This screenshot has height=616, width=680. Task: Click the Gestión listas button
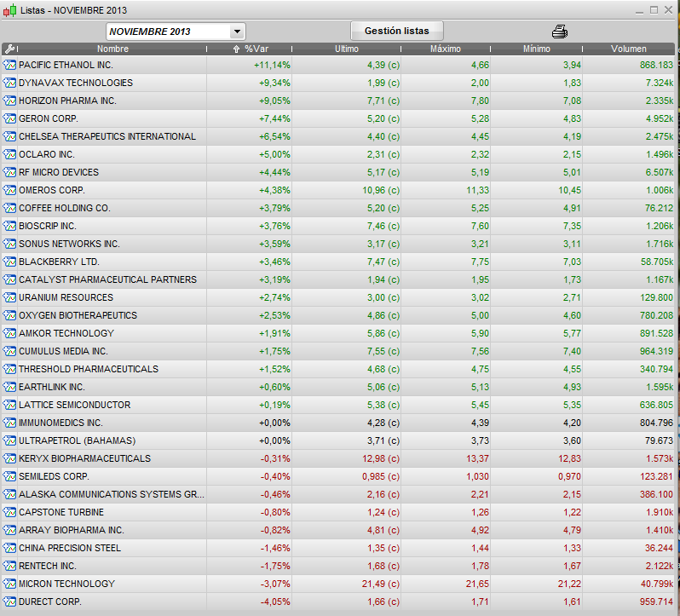pos(397,31)
